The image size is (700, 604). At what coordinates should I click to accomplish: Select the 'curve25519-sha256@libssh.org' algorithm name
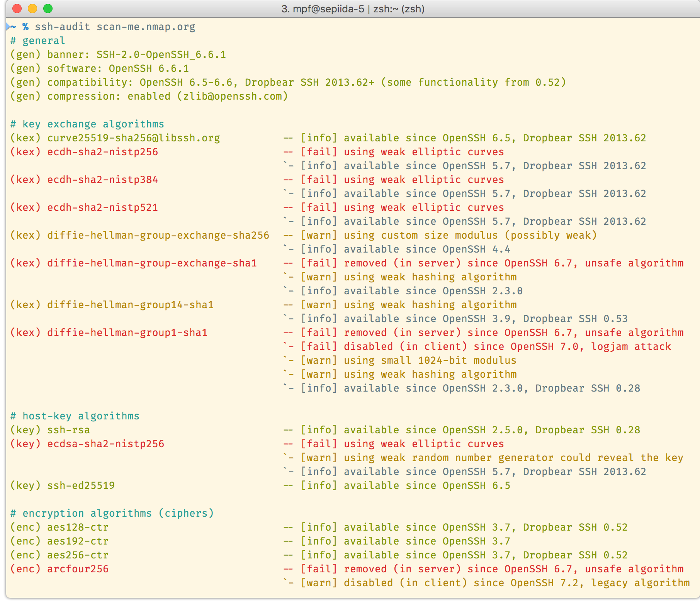(x=133, y=138)
